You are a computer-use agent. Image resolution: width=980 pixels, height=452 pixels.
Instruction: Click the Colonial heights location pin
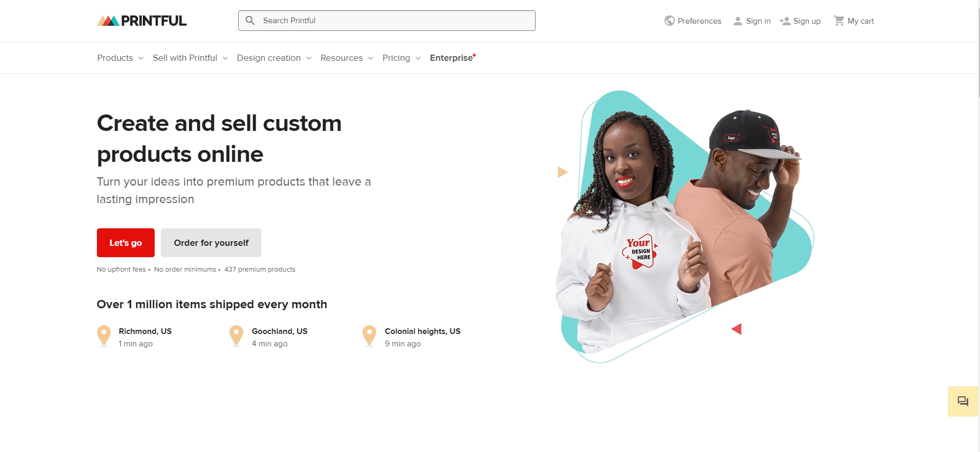[369, 336]
